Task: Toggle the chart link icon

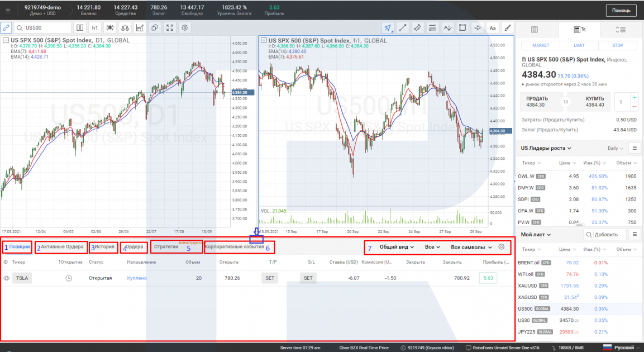Action: pyautogui.click(x=6, y=28)
